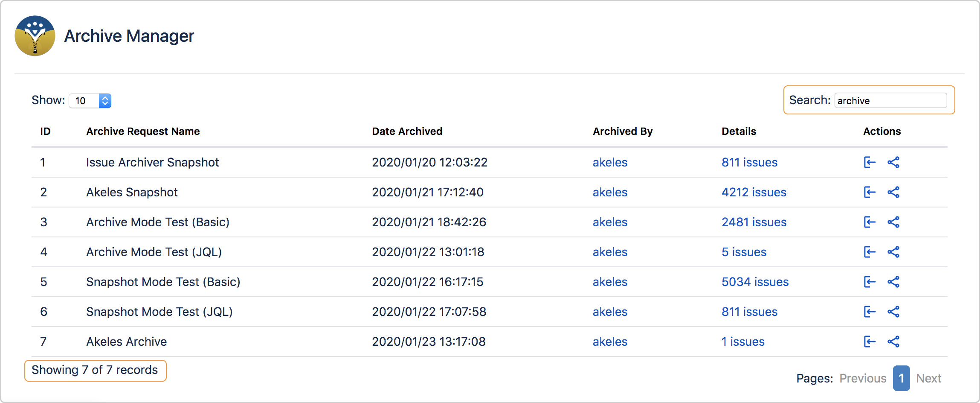980x403 pixels.
Task: Share the Archive Mode Test (JQL) archive
Action: point(894,252)
